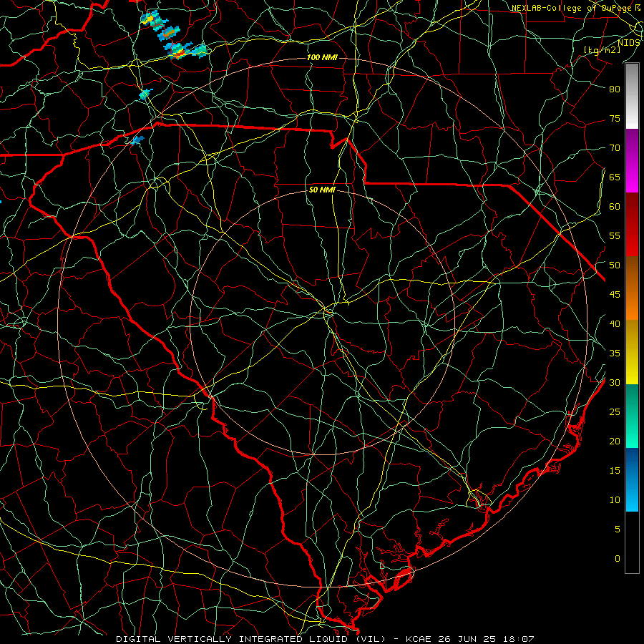Screen dimensions: 644x644
Task: Click the KCAE radar site identifier
Action: (x=419, y=639)
